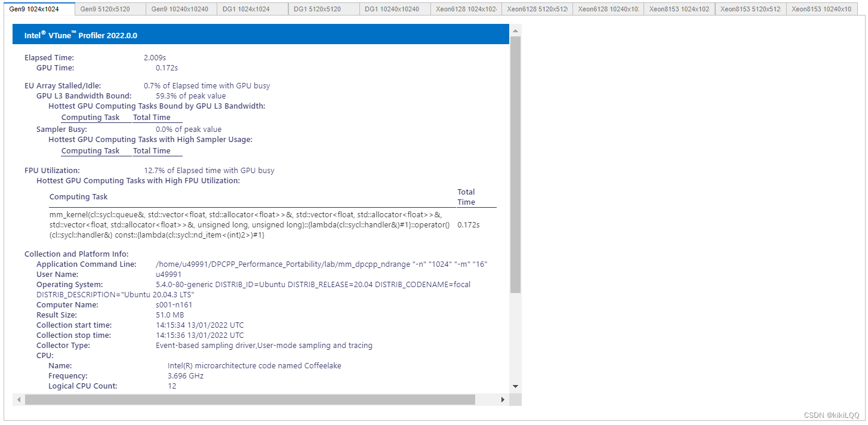
Task: Click Hottest GPU Computing Tasks with High Sampler Usage
Action: tap(150, 140)
